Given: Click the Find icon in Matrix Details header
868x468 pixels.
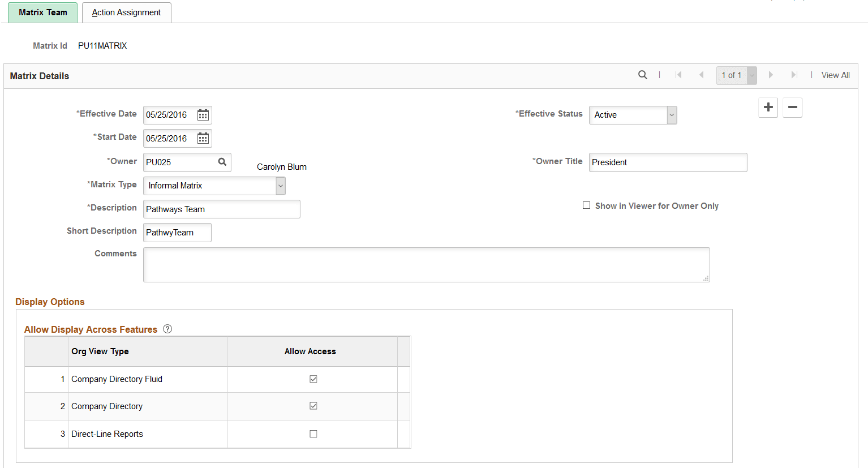Looking at the screenshot, I should click(643, 74).
